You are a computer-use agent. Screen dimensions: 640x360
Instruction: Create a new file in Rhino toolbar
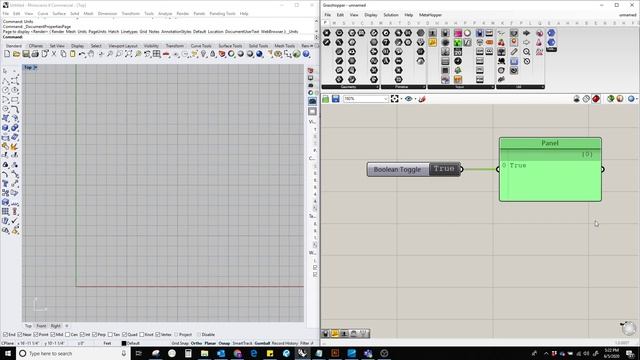pyautogui.click(x=7, y=54)
